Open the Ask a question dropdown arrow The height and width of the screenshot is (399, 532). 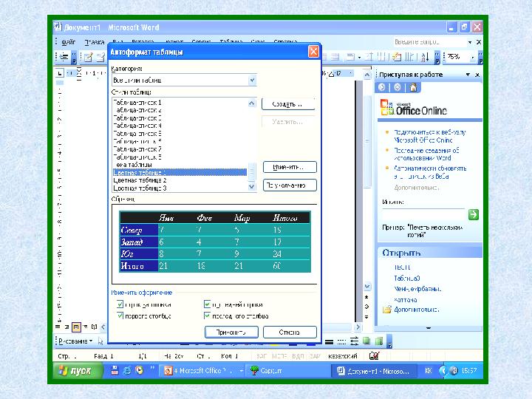pos(470,42)
